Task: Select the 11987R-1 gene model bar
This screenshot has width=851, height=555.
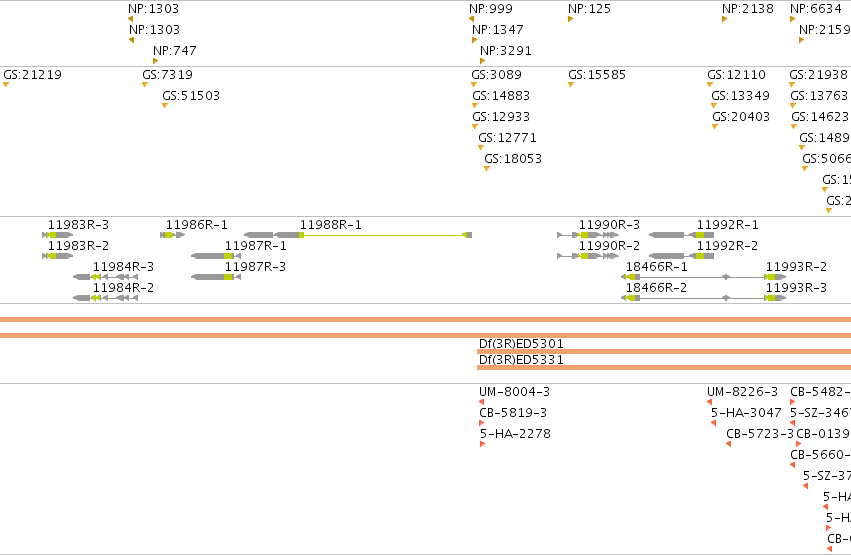Action: [216, 256]
